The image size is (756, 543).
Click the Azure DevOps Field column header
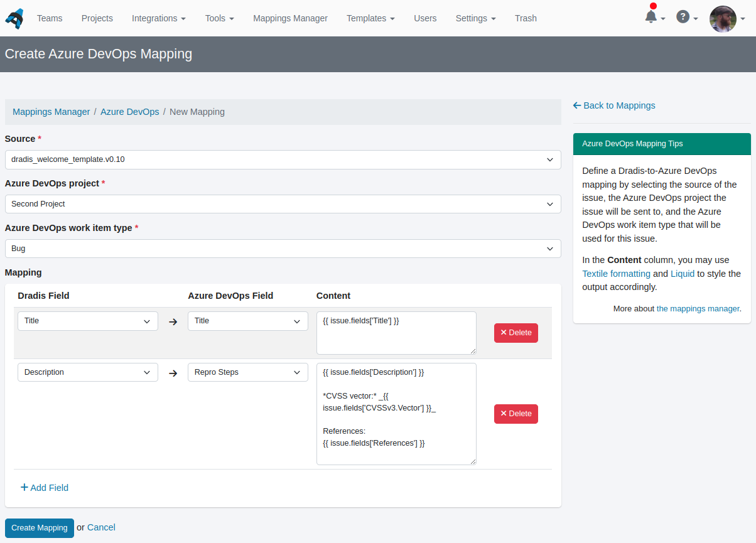pos(230,296)
